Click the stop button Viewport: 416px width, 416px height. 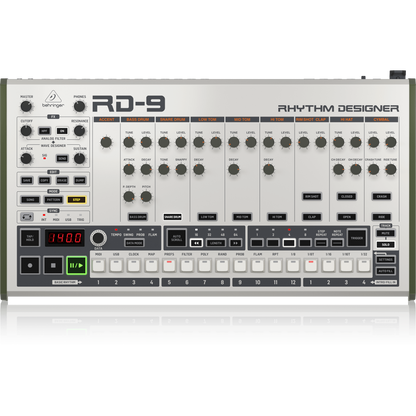coord(53,265)
